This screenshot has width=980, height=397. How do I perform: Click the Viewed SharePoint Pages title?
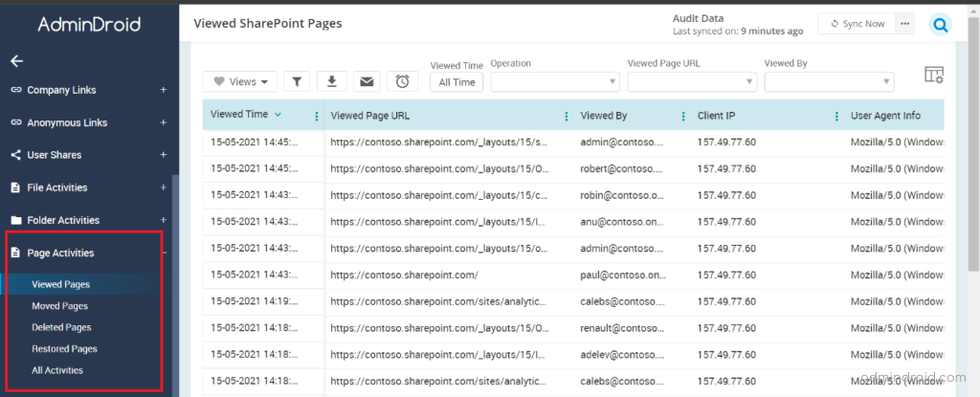click(268, 24)
